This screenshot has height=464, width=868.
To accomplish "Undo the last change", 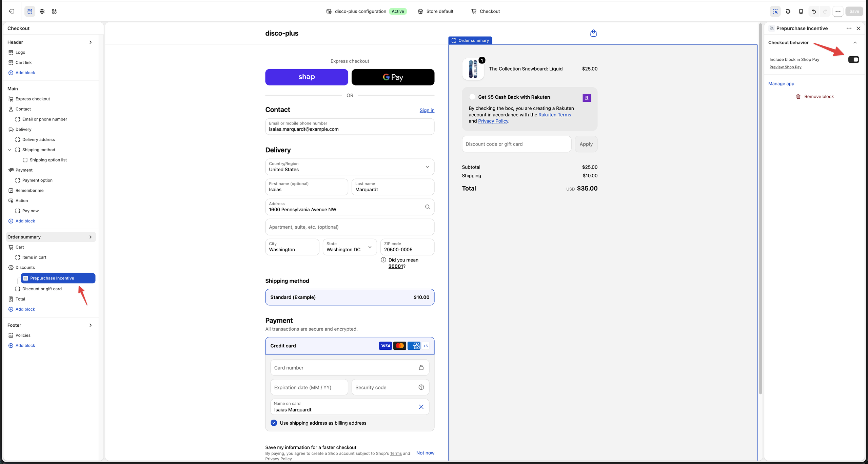I will point(814,11).
